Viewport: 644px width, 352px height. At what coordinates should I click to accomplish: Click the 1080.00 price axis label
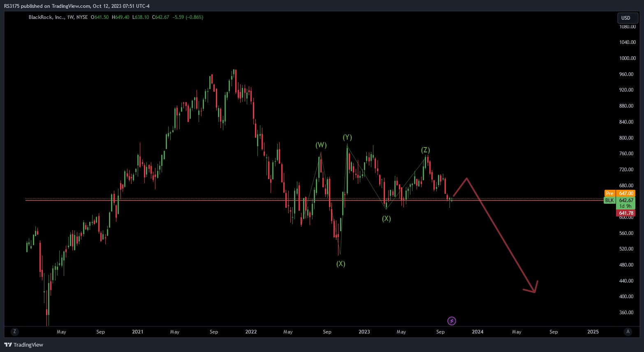click(x=628, y=27)
